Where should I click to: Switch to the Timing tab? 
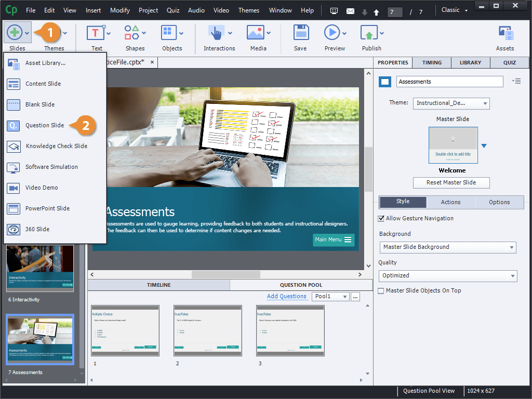pyautogui.click(x=432, y=63)
